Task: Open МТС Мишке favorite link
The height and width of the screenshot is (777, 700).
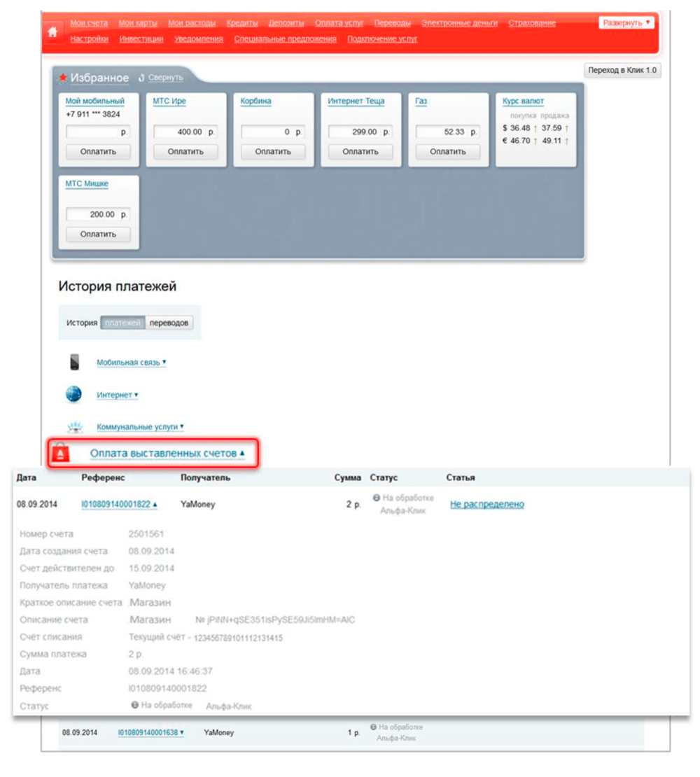Action: tap(87, 183)
